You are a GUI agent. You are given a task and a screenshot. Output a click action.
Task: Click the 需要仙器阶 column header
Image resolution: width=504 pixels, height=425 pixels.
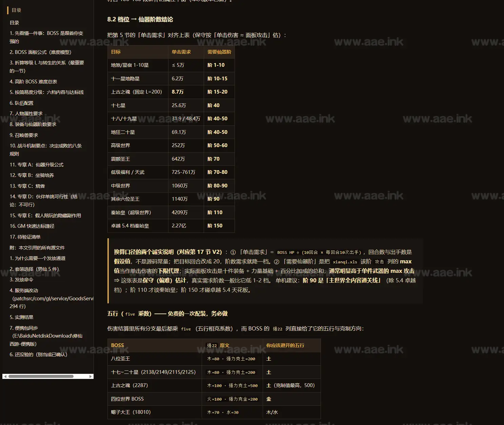219,52
